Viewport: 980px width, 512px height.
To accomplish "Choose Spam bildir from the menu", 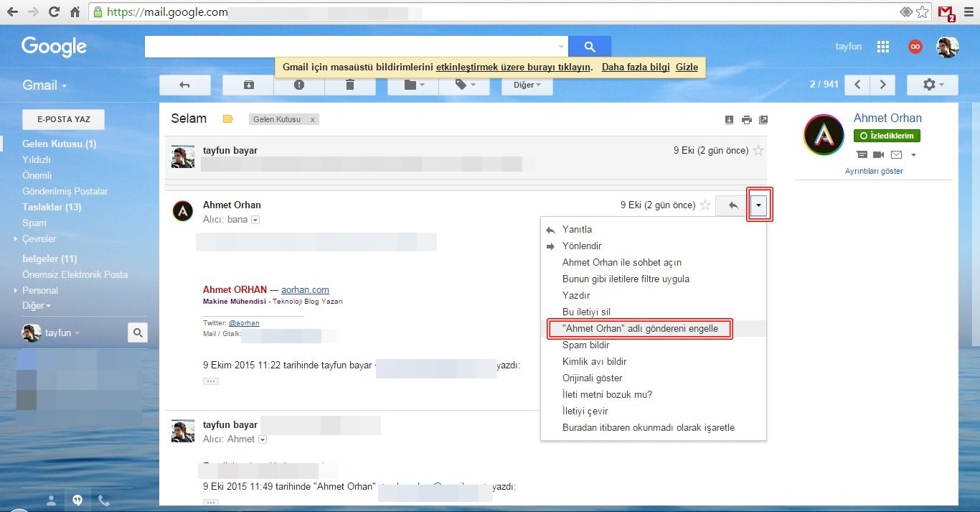I will tap(585, 345).
